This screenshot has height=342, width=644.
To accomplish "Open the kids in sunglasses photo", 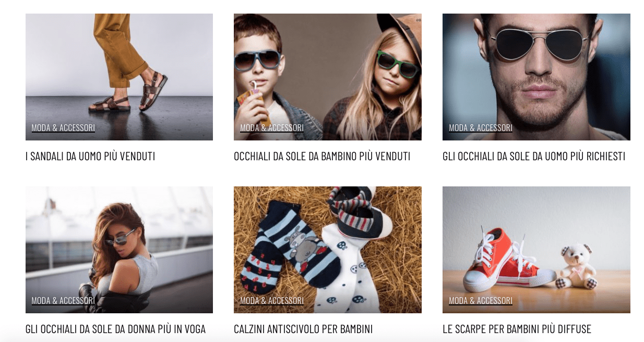I will pyautogui.click(x=328, y=77).
